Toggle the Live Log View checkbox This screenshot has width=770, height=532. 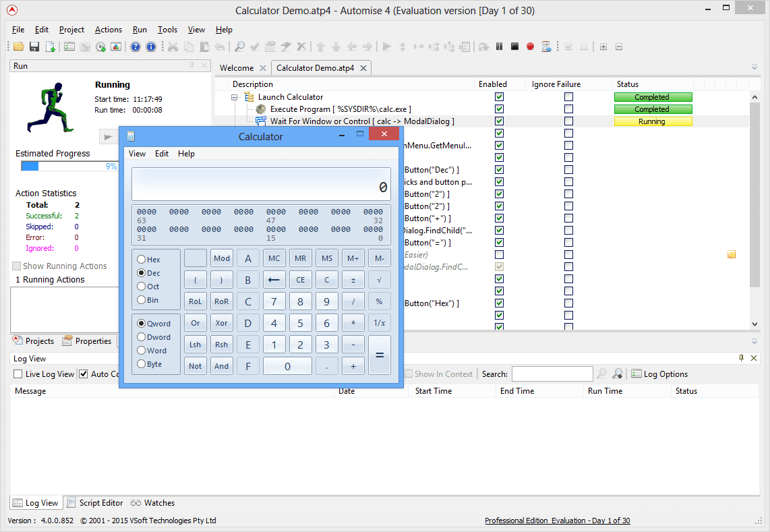pyautogui.click(x=18, y=374)
